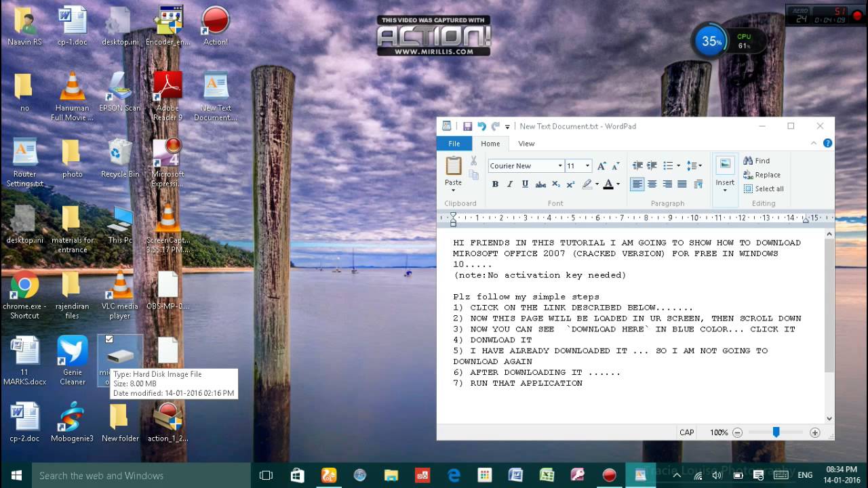Viewport: 868px width, 488px height.
Task: Open Customize Quick Access Toolbar dropdown
Action: (x=507, y=127)
